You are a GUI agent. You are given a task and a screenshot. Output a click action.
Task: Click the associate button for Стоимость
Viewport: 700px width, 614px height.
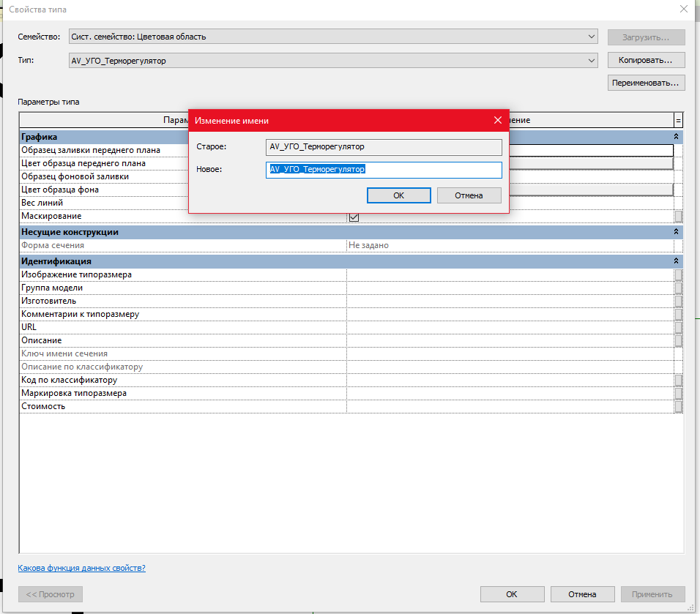point(679,406)
